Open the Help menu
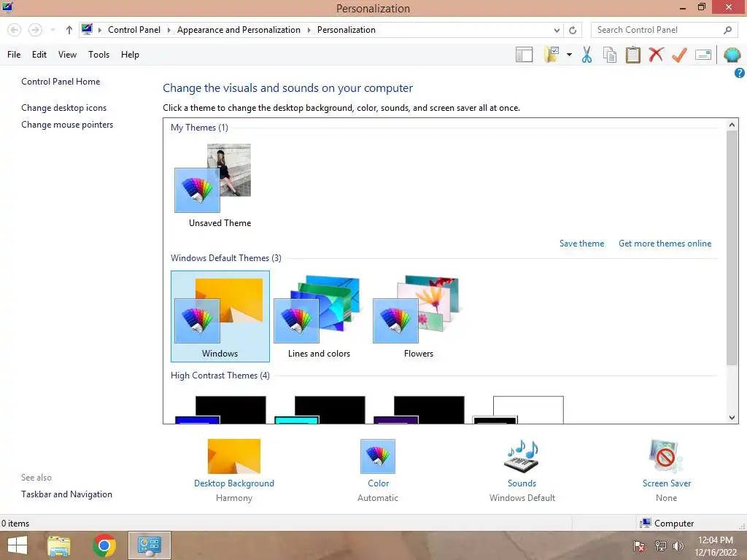 (130, 55)
